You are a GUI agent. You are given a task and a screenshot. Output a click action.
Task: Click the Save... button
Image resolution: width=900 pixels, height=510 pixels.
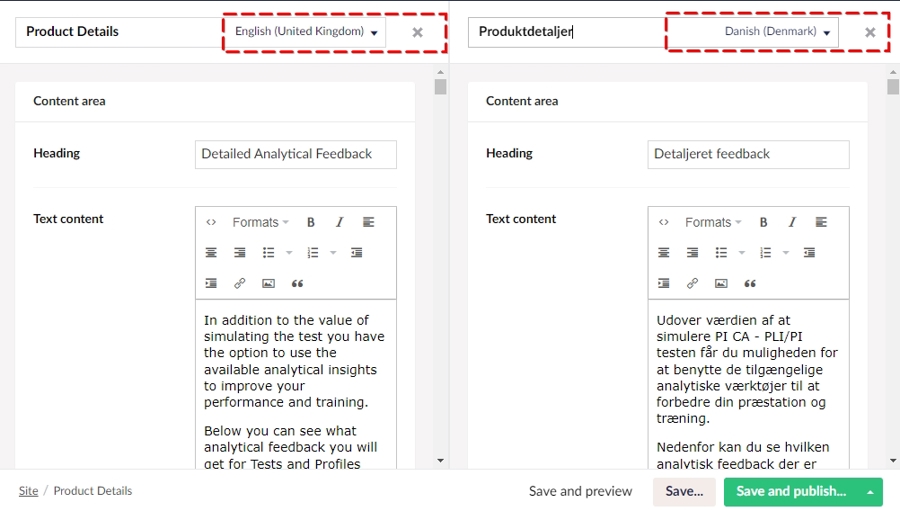684,491
